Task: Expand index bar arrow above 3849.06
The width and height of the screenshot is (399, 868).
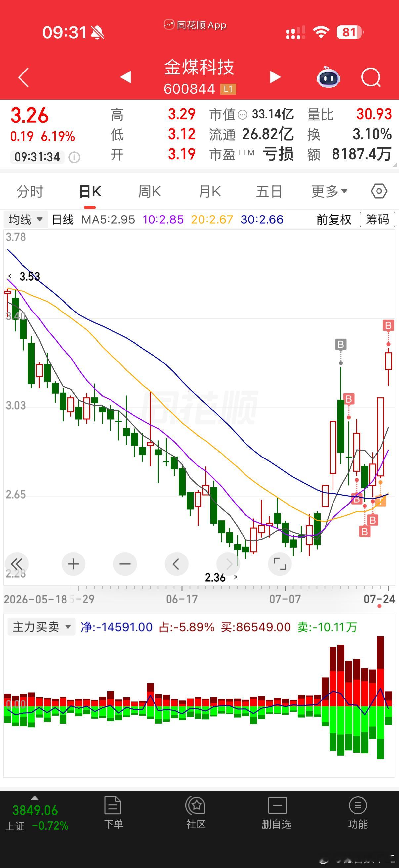Action: point(35,798)
